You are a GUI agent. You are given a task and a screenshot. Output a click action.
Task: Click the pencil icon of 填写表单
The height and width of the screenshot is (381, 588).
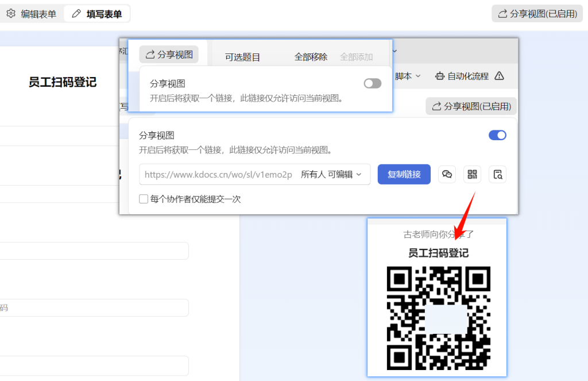point(76,14)
